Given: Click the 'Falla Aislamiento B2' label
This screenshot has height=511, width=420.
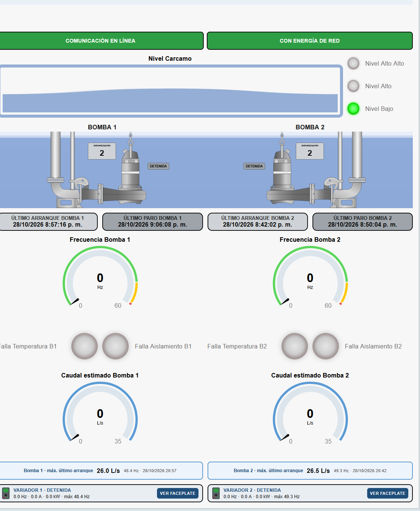Looking at the screenshot, I should [x=373, y=346].
